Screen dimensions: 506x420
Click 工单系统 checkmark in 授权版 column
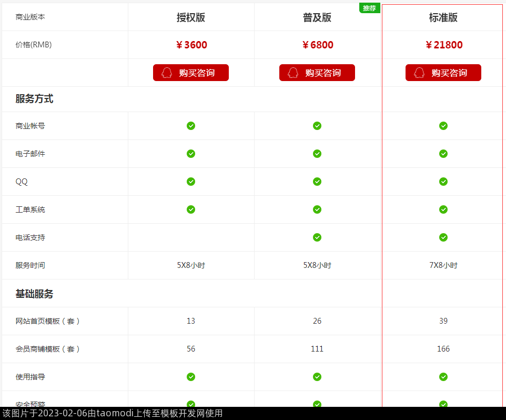click(x=191, y=209)
